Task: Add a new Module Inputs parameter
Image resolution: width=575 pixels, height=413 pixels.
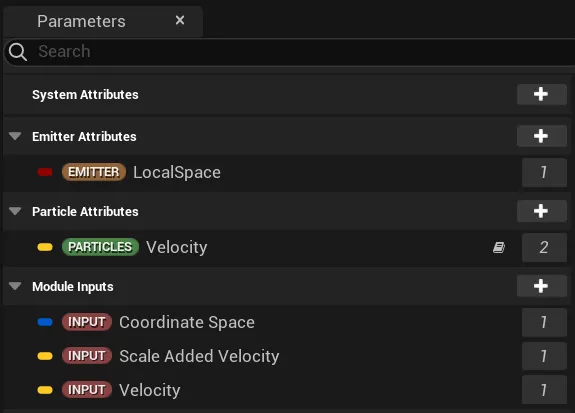Action: coord(541,286)
